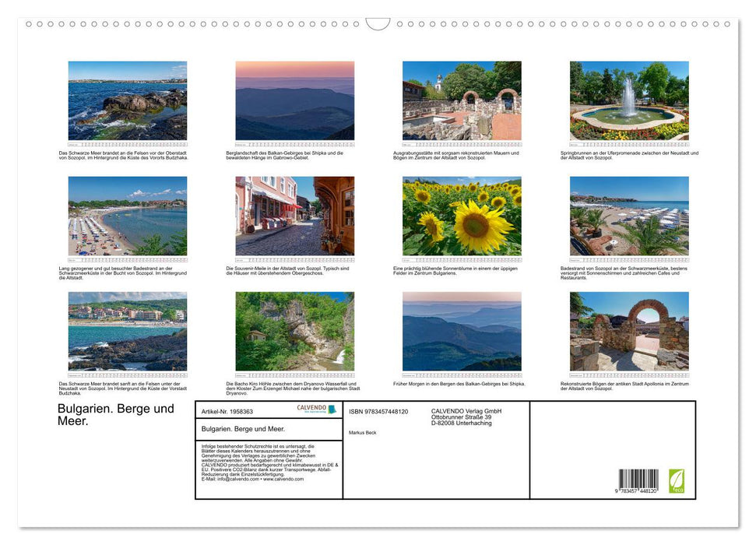Click the fountain photo thumbnail

pos(629,101)
